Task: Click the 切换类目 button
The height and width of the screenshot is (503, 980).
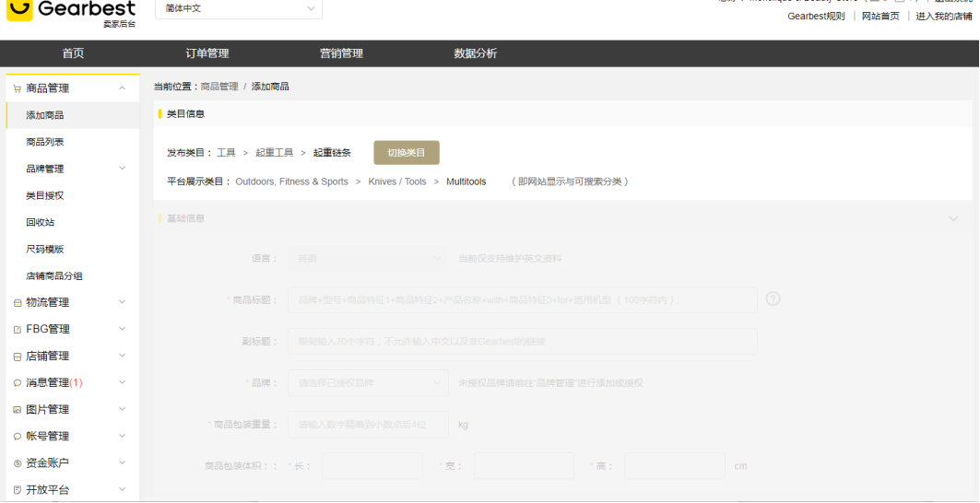Action: click(407, 153)
